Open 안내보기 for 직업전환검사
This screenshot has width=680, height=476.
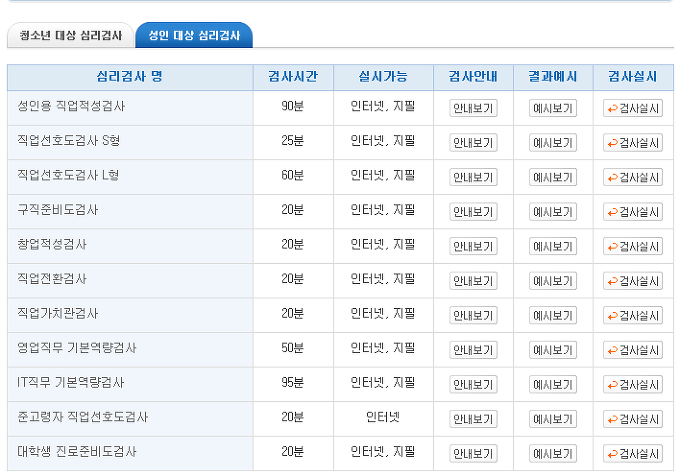tap(473, 281)
